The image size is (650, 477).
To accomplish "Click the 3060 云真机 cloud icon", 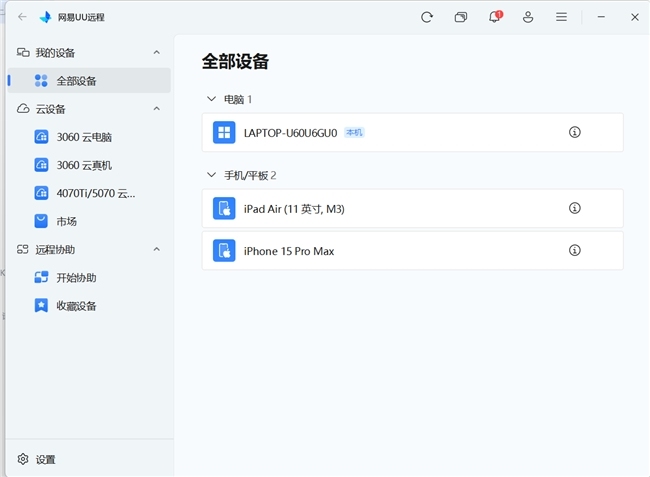I will point(41,165).
